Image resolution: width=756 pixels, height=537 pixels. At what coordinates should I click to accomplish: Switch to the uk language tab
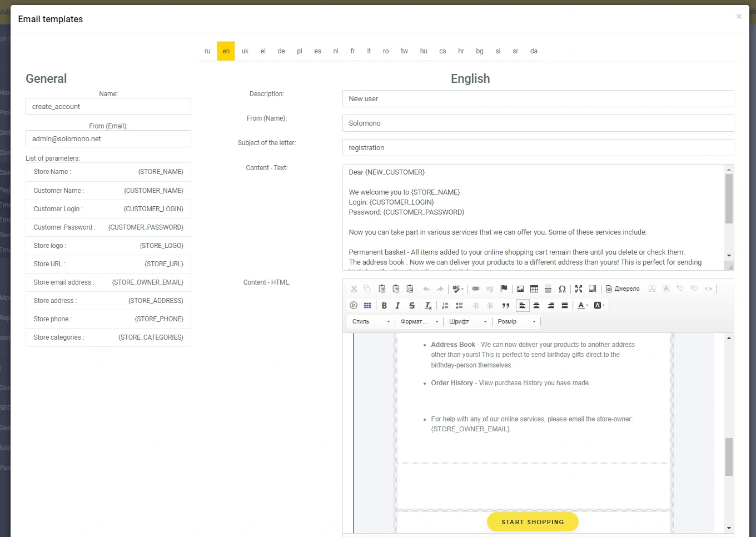pyautogui.click(x=245, y=51)
